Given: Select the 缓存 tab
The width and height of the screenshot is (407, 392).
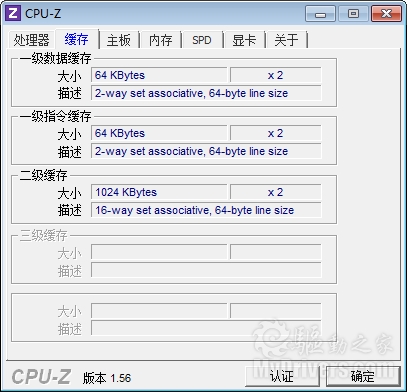Looking at the screenshot, I should [x=77, y=39].
